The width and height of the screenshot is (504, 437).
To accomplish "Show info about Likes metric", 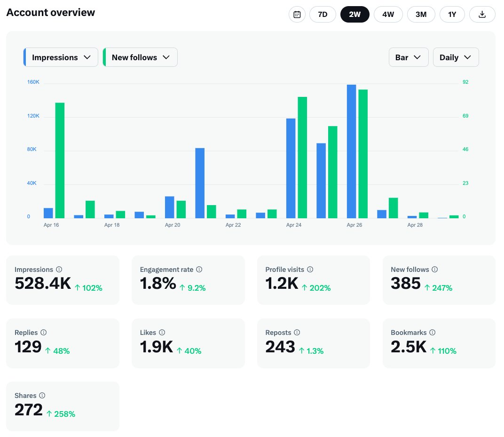I will point(162,332).
